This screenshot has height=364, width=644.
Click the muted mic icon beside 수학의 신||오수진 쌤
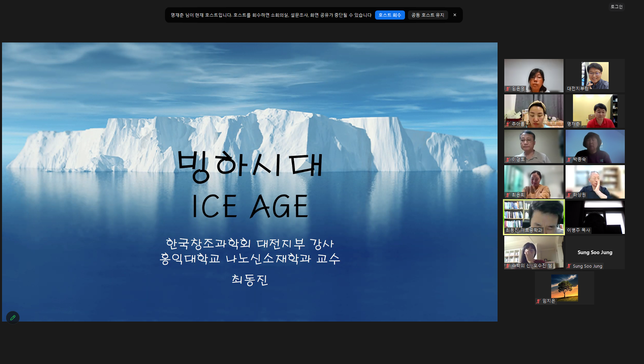click(508, 266)
